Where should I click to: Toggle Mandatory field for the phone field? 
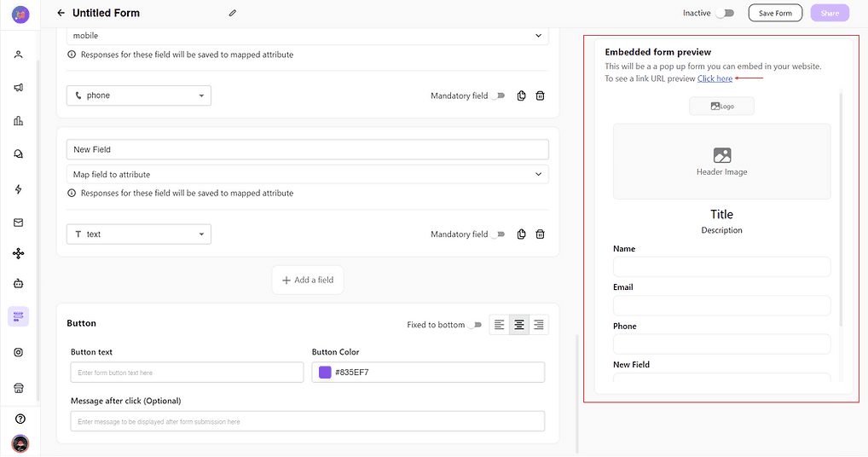point(499,95)
